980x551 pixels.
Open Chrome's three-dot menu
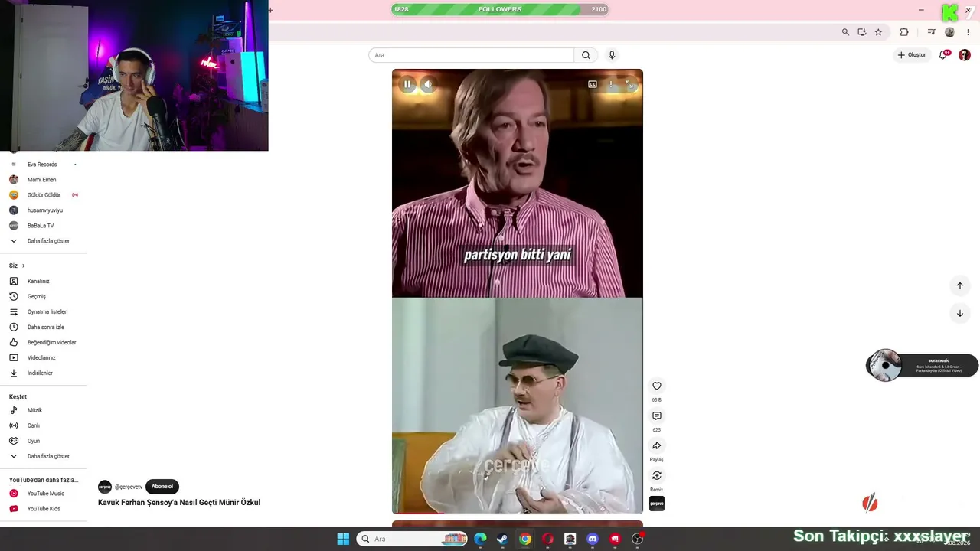969,32
